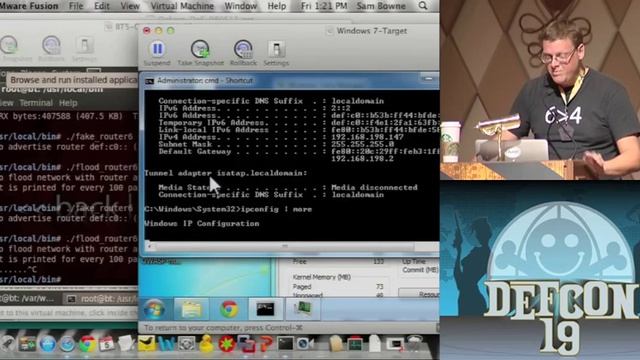Click 'Windows IP Configuration' text in cmd
Image resolution: width=640 pixels, height=360 pixels.
point(202,223)
